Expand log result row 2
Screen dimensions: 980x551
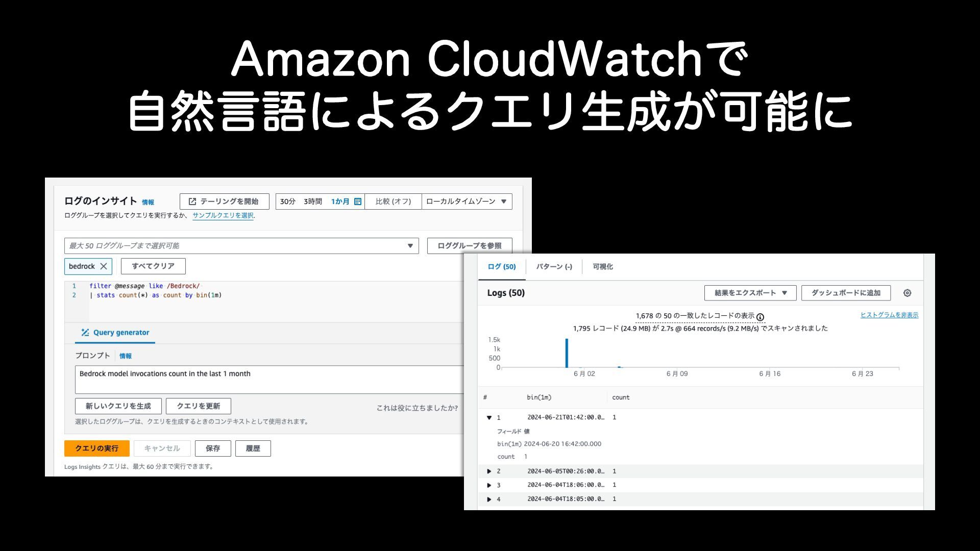click(x=489, y=471)
